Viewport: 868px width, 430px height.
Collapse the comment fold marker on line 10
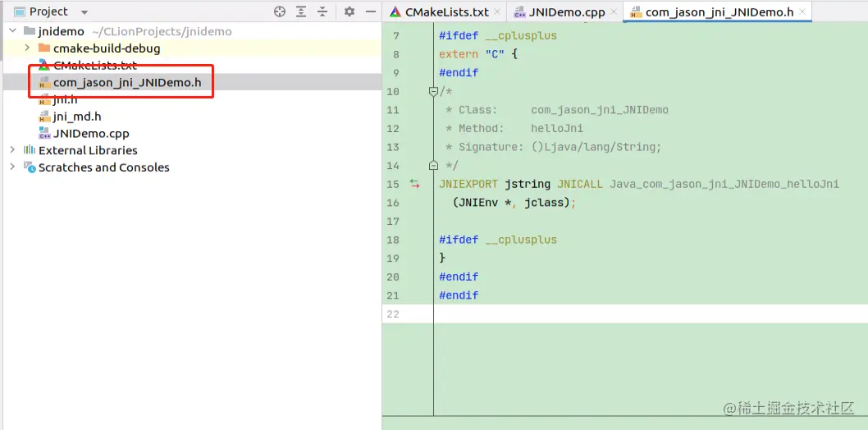(x=433, y=91)
